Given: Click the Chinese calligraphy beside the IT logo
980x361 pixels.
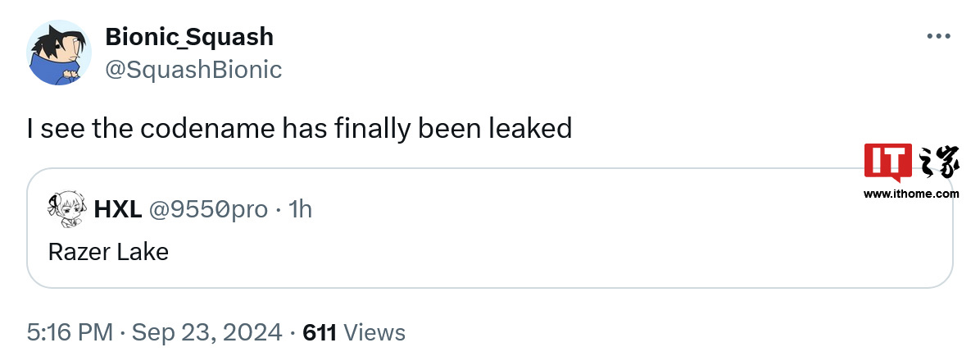Looking at the screenshot, I should point(935,163).
